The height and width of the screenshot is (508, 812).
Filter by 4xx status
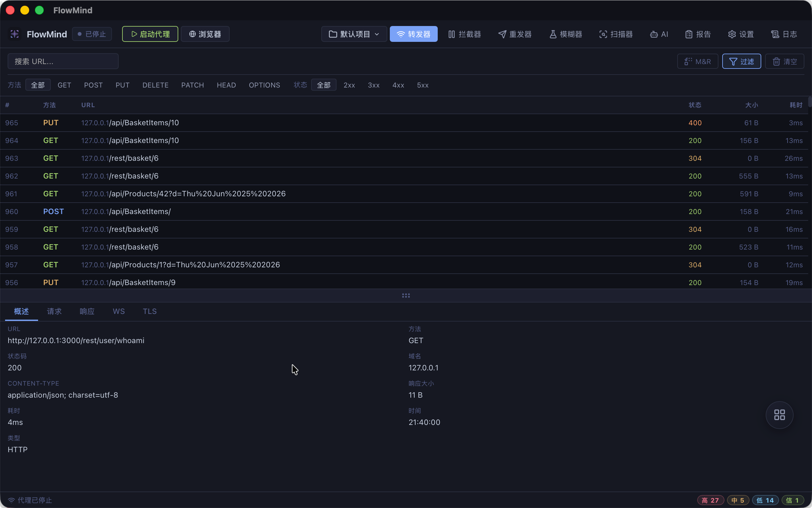398,85
